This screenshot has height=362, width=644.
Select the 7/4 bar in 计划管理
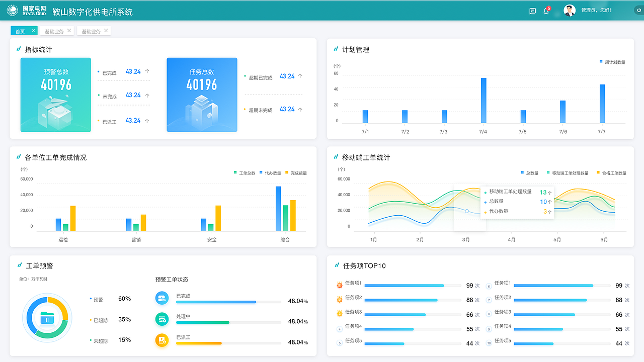[484, 101]
